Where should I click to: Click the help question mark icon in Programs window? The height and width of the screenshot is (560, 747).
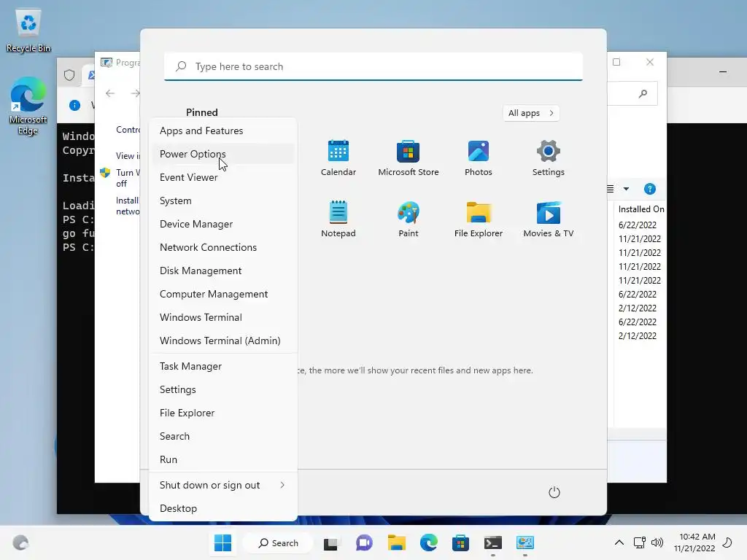[650, 189]
